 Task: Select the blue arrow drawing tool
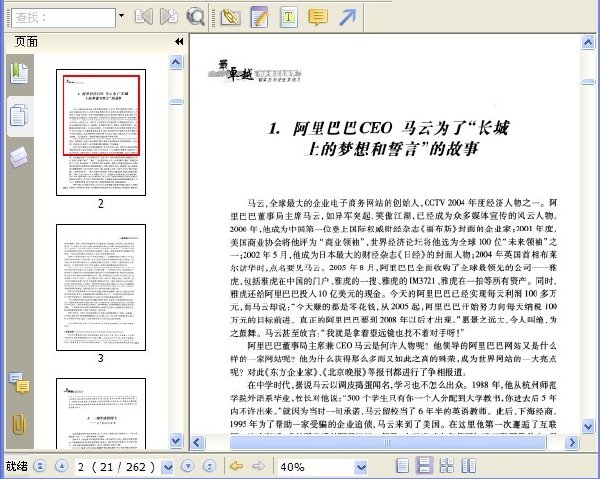coord(347,17)
